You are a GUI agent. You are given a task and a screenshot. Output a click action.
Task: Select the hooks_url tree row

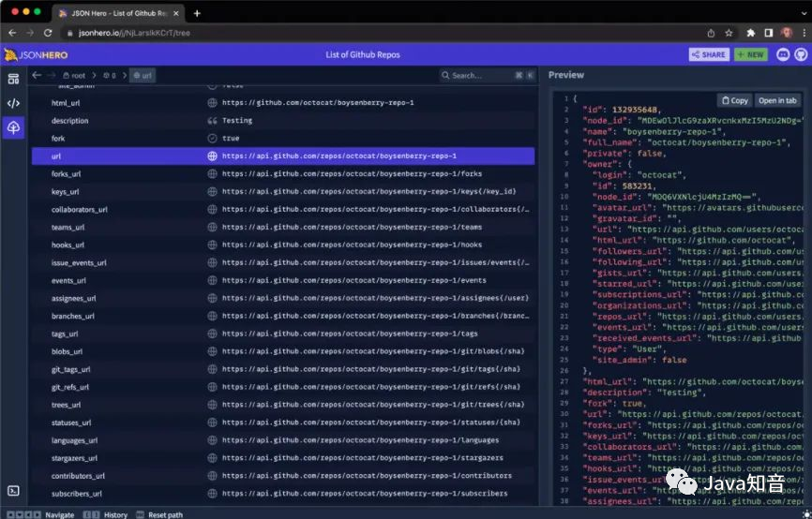(x=283, y=245)
